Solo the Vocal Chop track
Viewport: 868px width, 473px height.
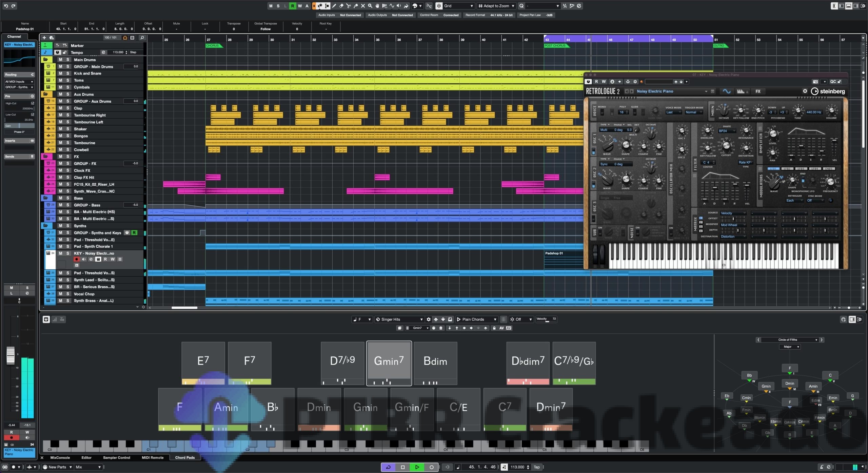68,294
